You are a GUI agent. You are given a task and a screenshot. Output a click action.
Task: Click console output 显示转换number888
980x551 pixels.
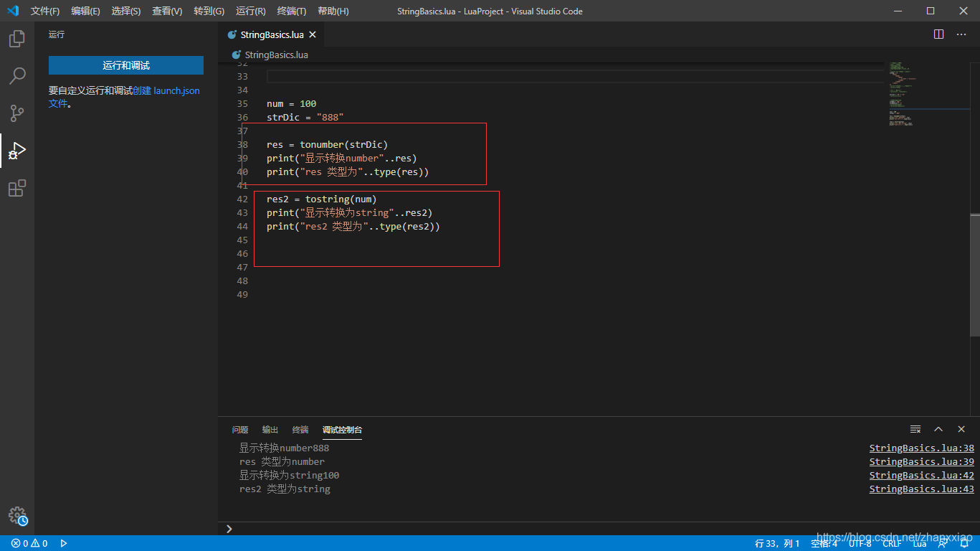285,448
